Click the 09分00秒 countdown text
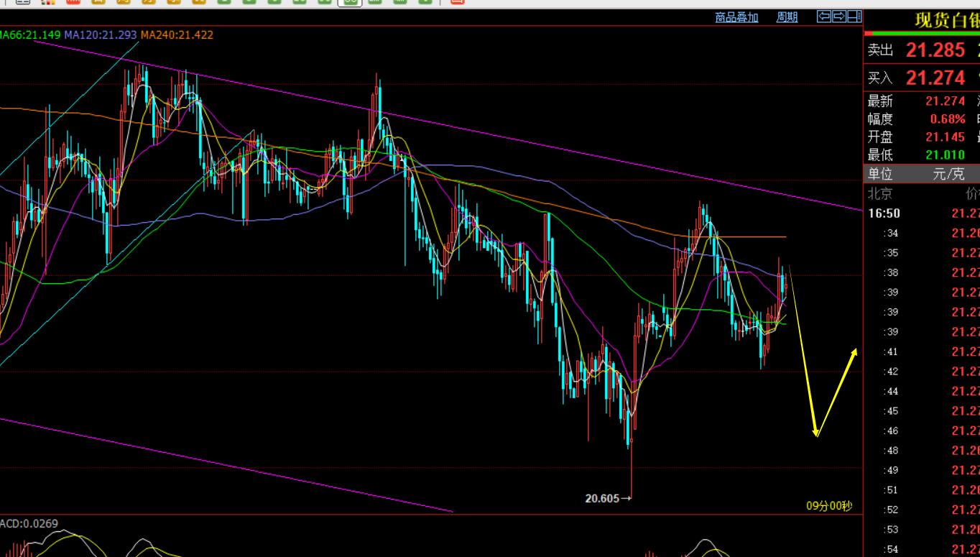The height and width of the screenshot is (557, 980). coord(829,506)
